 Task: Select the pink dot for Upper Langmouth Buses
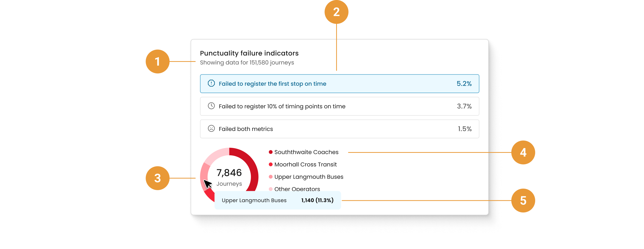pos(271,177)
